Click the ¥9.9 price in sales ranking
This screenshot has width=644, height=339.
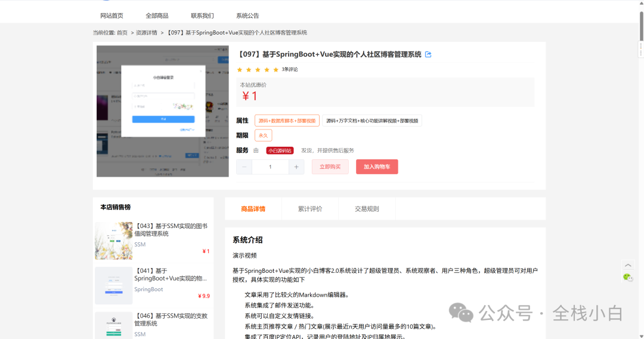pyautogui.click(x=204, y=296)
